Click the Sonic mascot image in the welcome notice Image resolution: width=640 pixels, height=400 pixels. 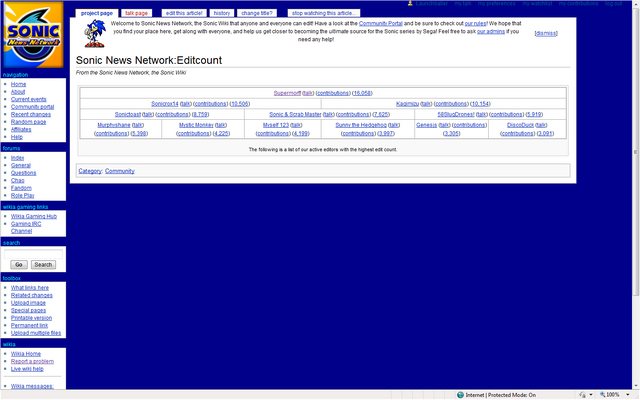[x=95, y=33]
